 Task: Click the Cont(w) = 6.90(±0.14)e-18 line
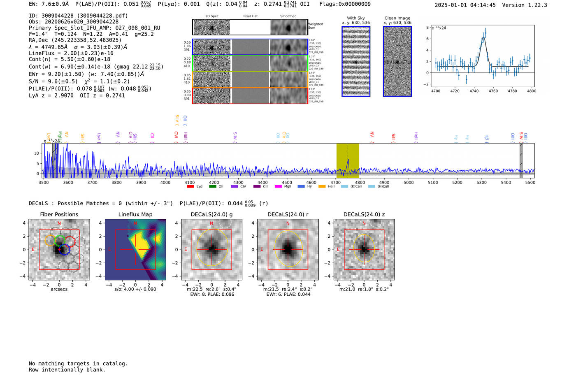tap(96, 67)
